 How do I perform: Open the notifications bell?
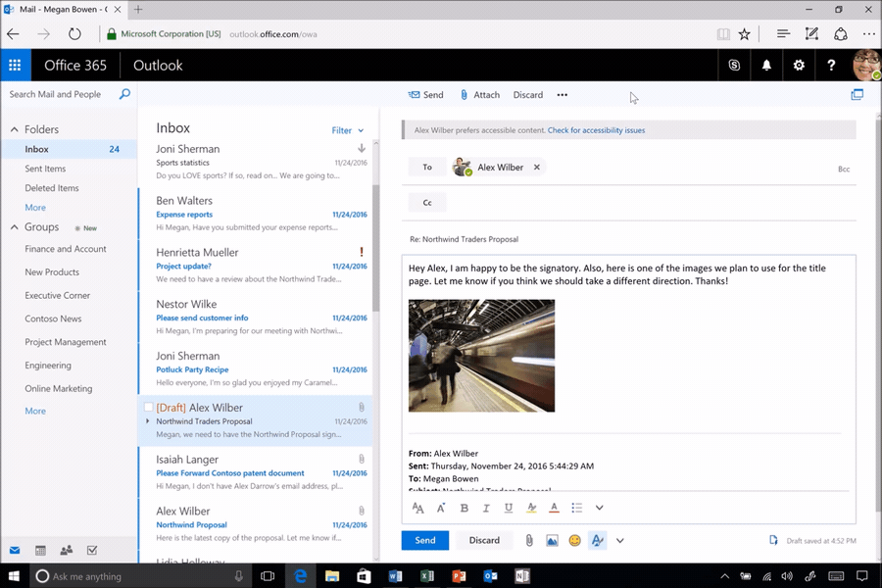766,66
